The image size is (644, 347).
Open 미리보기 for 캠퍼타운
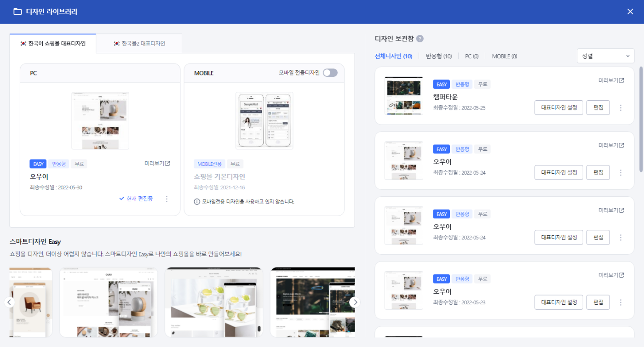(611, 80)
